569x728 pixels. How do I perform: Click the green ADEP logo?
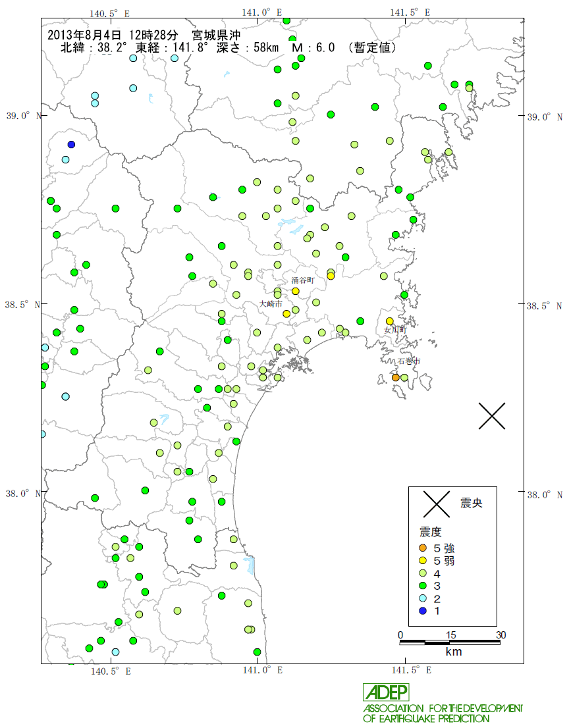point(387,692)
